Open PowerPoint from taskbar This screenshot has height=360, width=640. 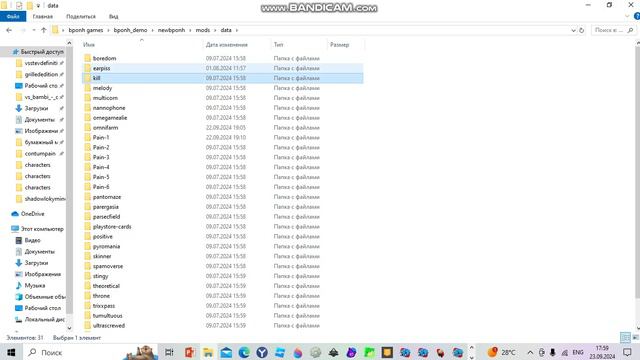(190, 352)
